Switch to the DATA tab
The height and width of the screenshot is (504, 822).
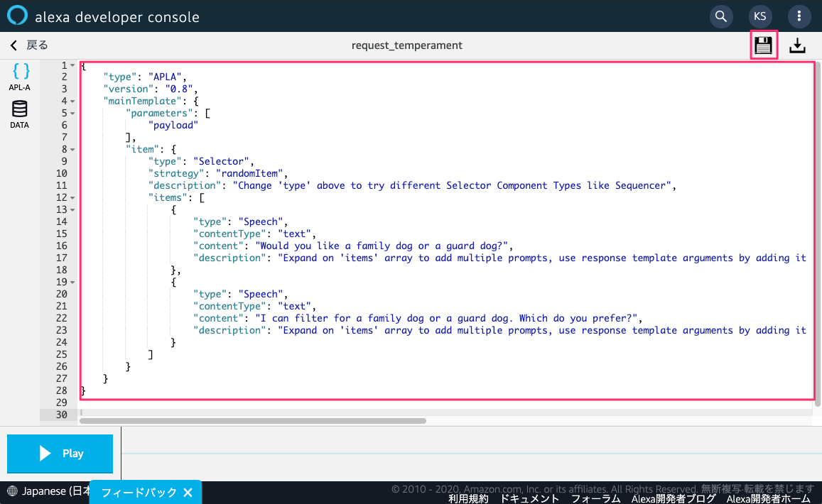point(19,114)
